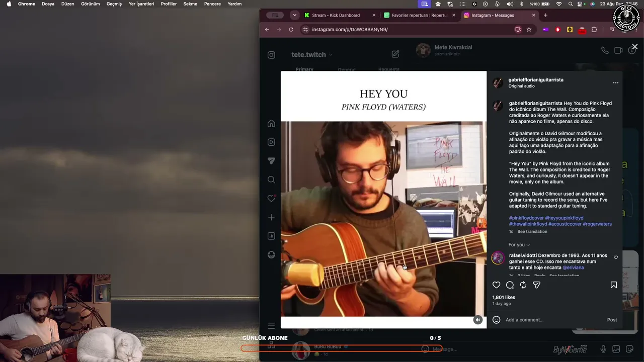The width and height of the screenshot is (644, 362).
Task: Open the Düzen menu
Action: (x=67, y=4)
